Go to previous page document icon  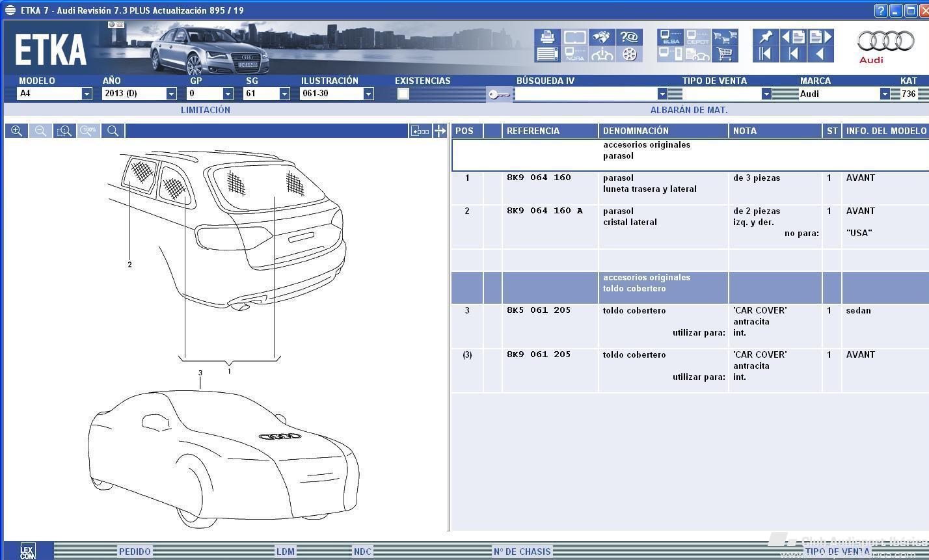click(x=793, y=37)
